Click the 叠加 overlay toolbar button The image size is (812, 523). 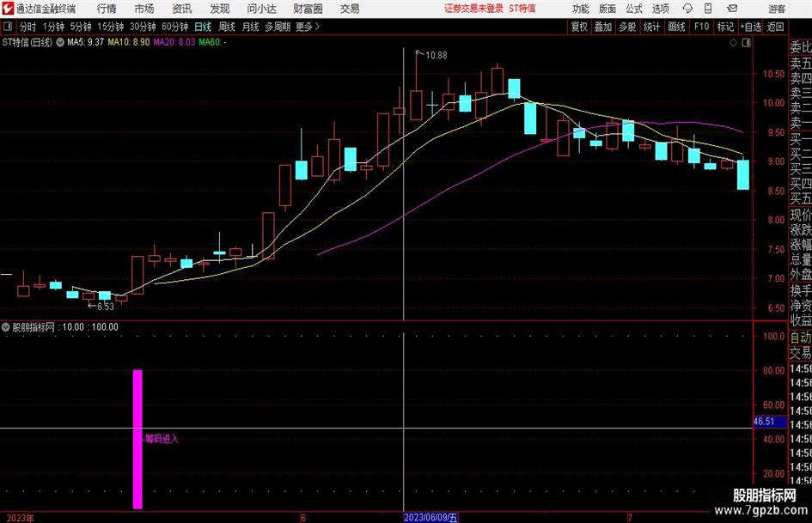(603, 27)
